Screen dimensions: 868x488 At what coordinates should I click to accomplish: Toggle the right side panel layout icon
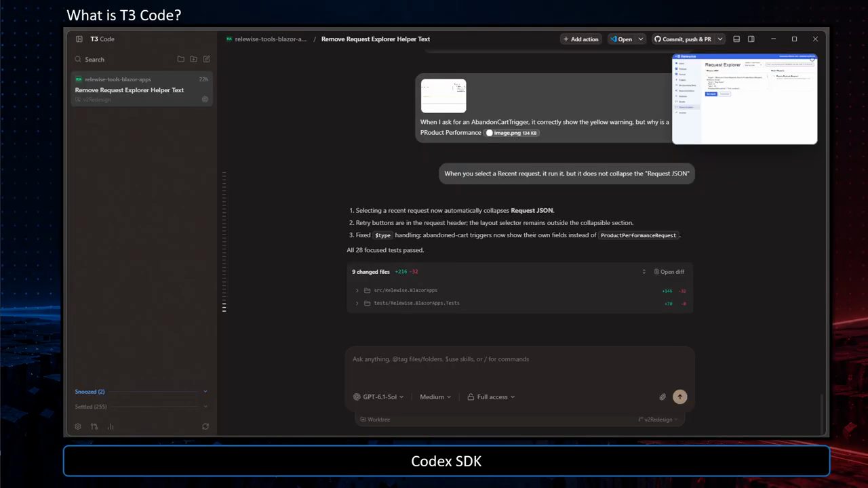click(751, 39)
